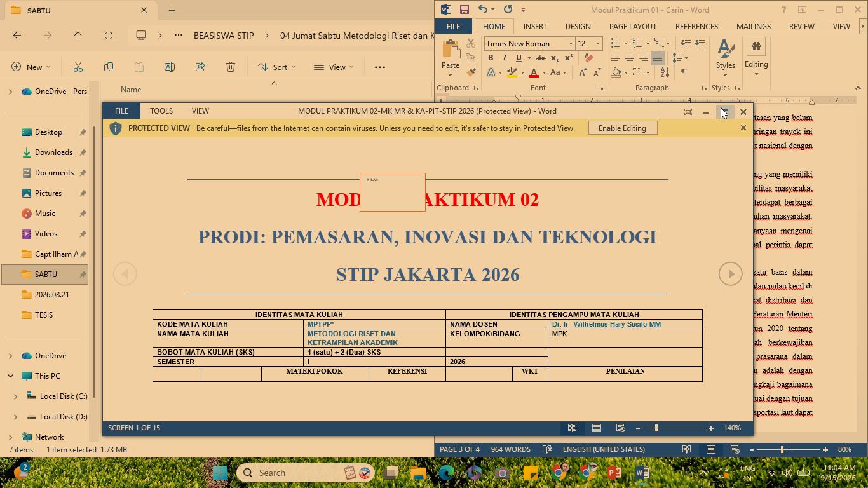Select Read Mode view in the Protected View status bar
The height and width of the screenshot is (488, 868).
pyautogui.click(x=572, y=428)
